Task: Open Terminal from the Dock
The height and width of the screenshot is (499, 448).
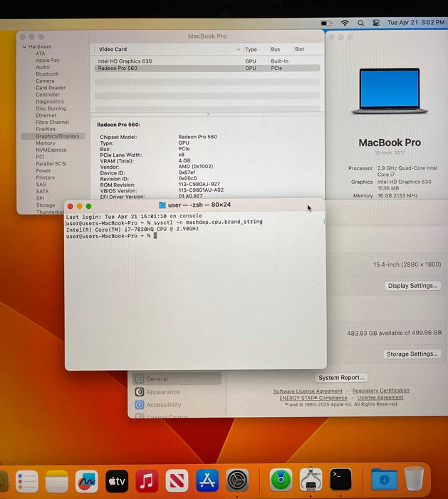Action: [340, 479]
